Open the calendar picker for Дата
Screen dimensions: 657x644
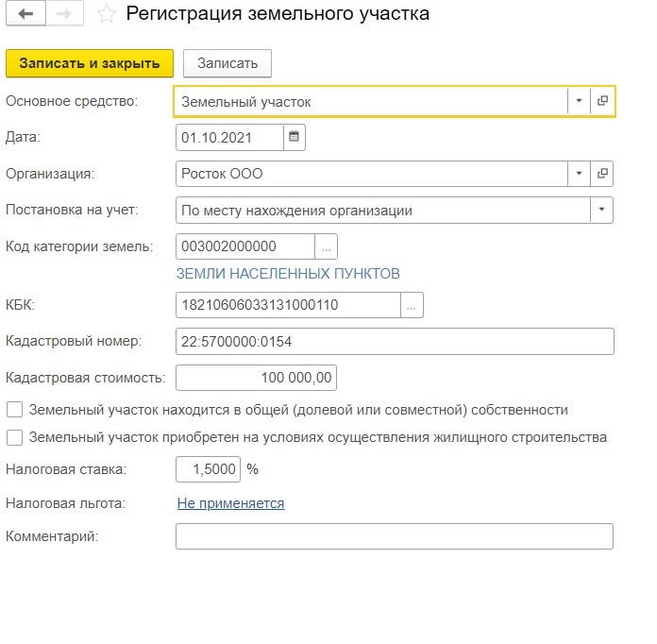tap(295, 137)
